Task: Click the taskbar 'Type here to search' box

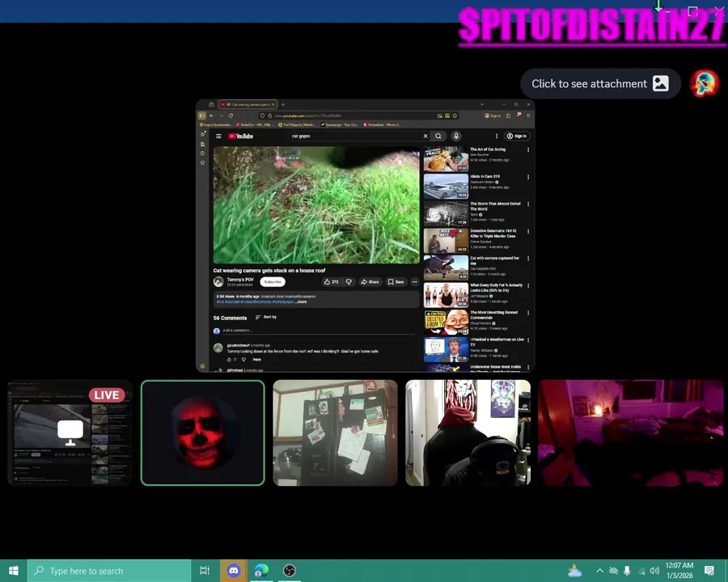Action: point(109,571)
